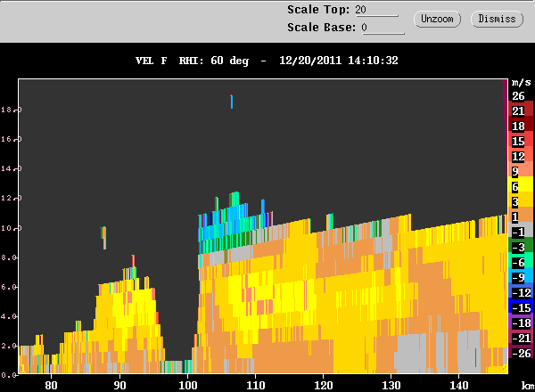Screen dimensions: 535x392
Task: Click the 10.0 km height axis tick
Action: coord(12,228)
